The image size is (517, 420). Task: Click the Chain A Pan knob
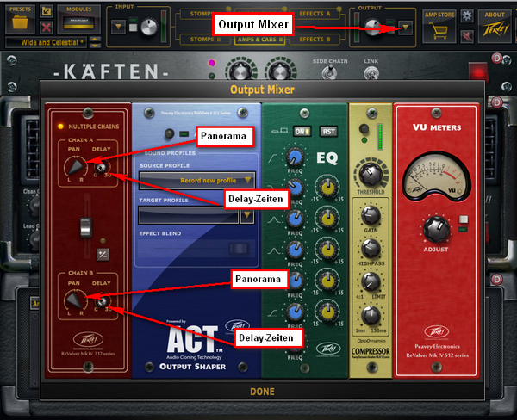(x=76, y=167)
